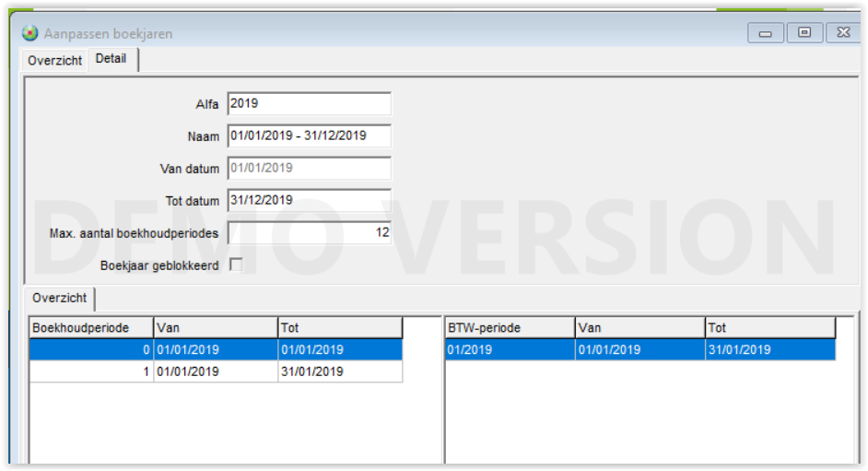Click the Van datum field
Viewport: 868px width, 471px height.
click(309, 169)
